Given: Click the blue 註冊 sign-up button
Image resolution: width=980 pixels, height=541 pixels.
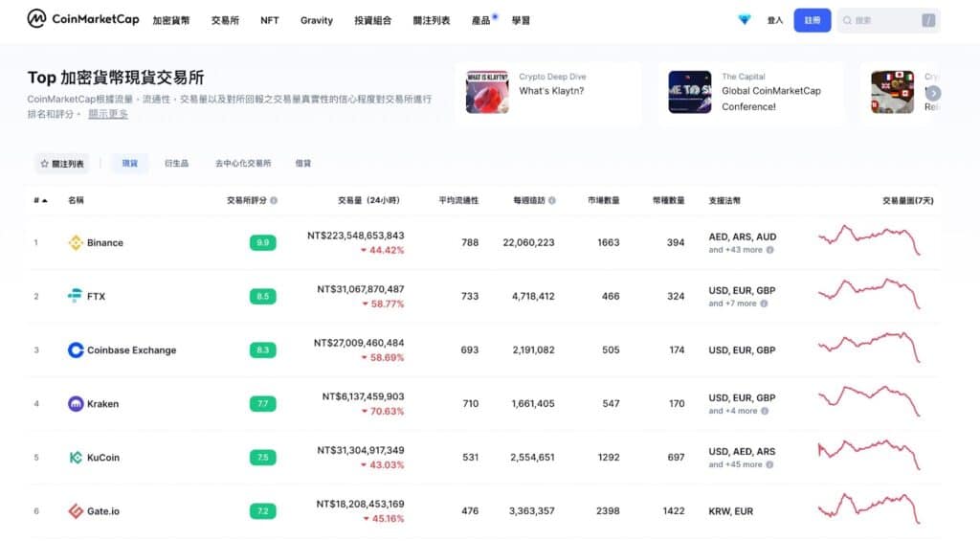Looking at the screenshot, I should (812, 21).
